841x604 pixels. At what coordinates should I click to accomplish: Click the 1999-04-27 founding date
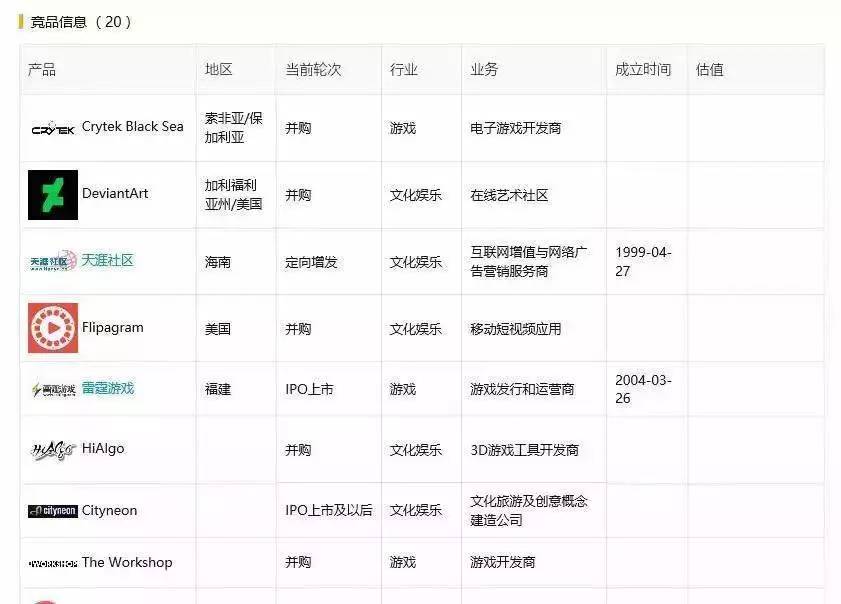pos(643,262)
